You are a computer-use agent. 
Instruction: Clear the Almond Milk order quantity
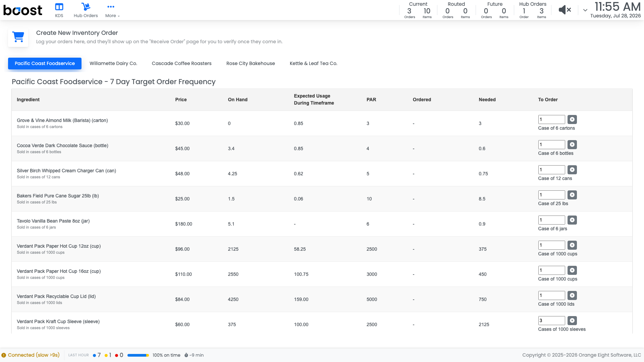pyautogui.click(x=572, y=119)
